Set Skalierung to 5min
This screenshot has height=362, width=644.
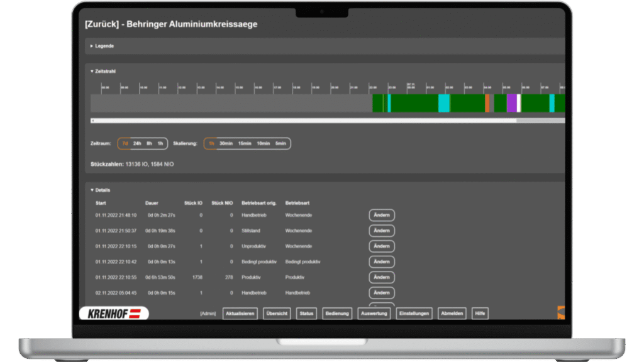point(280,144)
